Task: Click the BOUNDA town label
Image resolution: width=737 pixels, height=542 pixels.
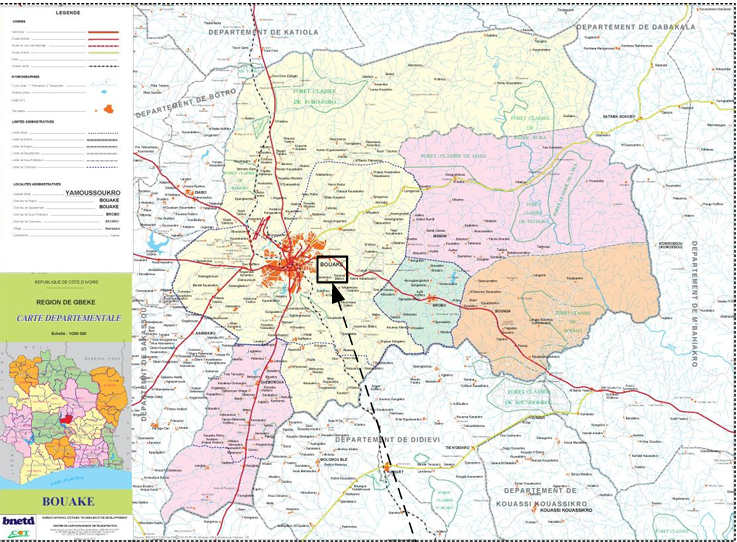Action: [502, 311]
